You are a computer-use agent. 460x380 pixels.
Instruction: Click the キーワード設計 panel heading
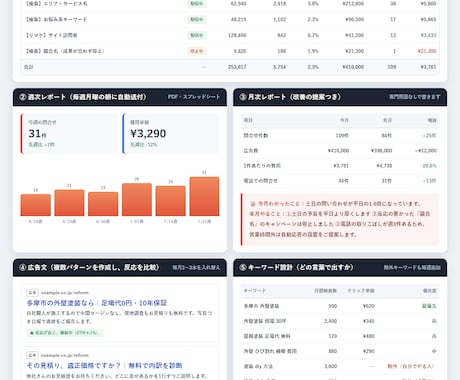coord(296,268)
